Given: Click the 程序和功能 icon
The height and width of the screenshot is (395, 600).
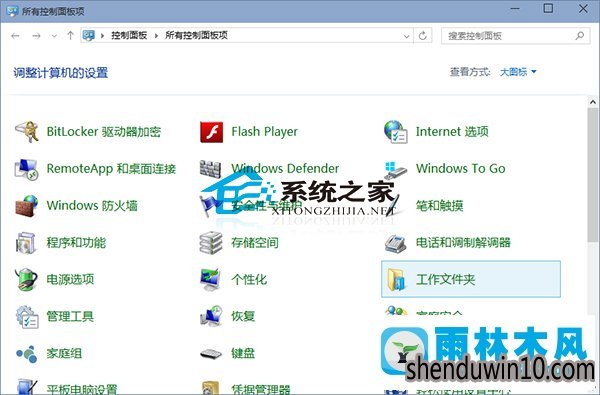Looking at the screenshot, I should coord(26,243).
